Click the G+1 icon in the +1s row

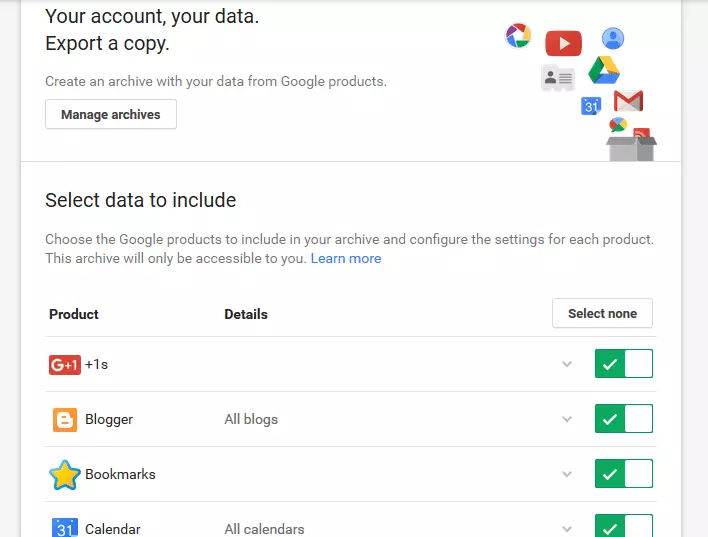pyautogui.click(x=65, y=364)
